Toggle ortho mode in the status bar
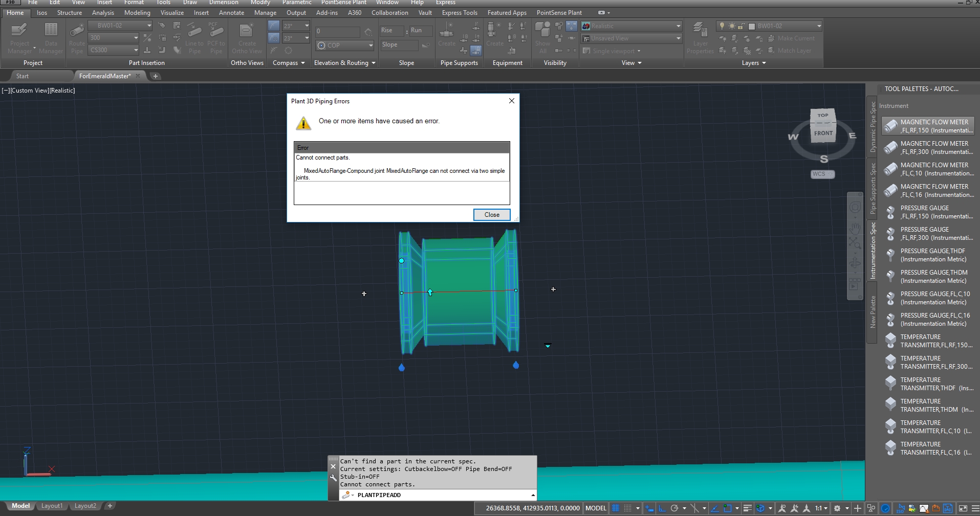This screenshot has height=516, width=980. 662,508
